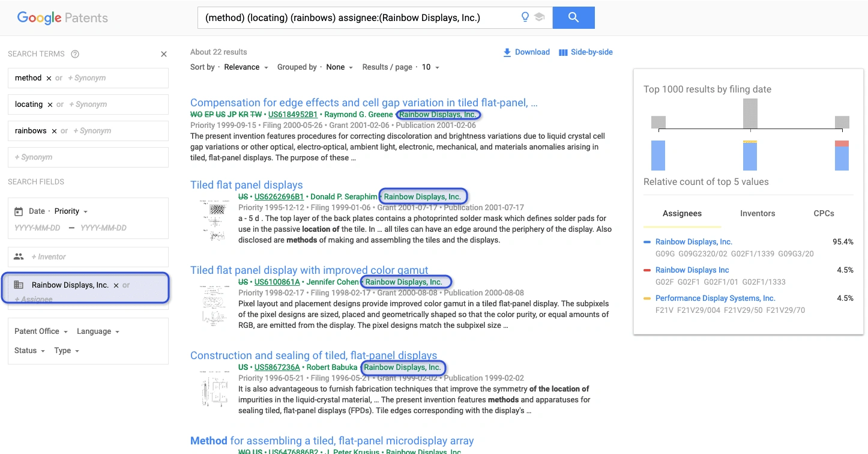Image resolution: width=868 pixels, height=454 pixels.
Task: Click 'Rainbow Displays, Inc.' in Assignees list
Action: coord(694,242)
